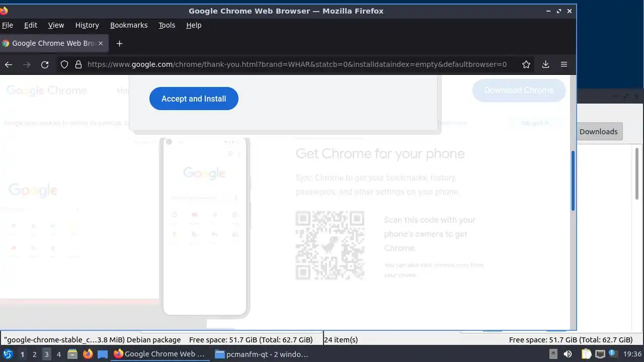Click the Firefox page vertical scrollbar
Viewport: 644px width, 362px height.
[573, 181]
